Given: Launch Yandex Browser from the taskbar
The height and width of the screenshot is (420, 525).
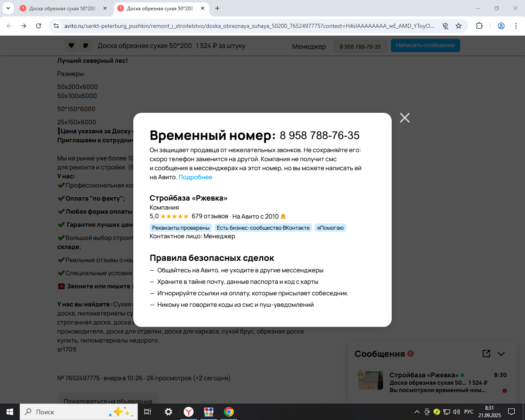Looking at the screenshot, I should point(189,412).
